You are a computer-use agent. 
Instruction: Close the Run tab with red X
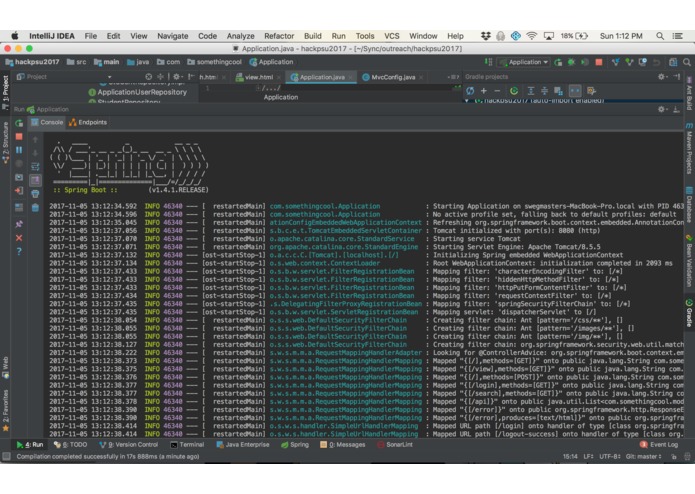[19, 238]
